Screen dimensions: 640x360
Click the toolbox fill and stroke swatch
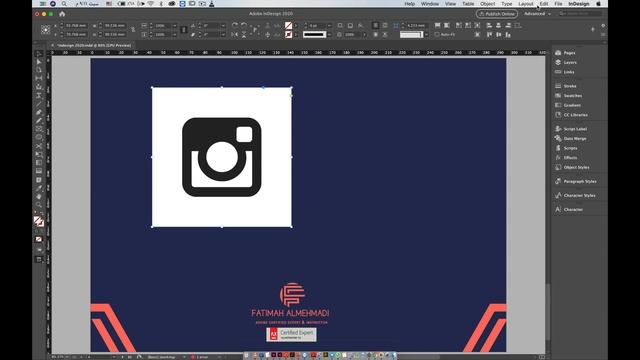39,221
